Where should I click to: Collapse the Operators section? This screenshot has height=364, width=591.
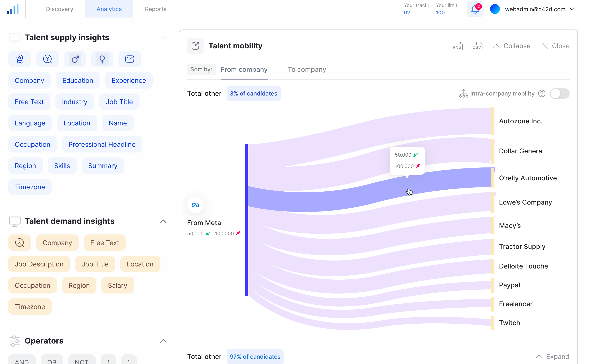[x=163, y=341]
